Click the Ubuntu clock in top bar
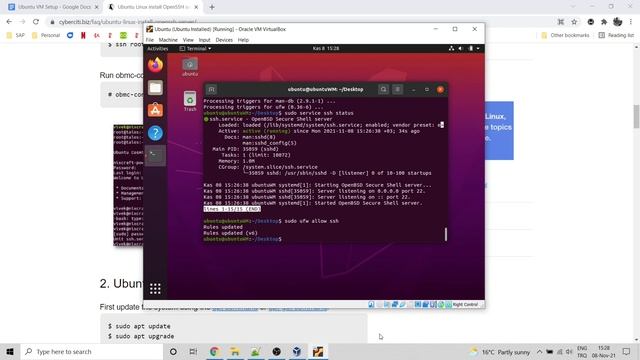The image size is (640, 360). (x=326, y=48)
